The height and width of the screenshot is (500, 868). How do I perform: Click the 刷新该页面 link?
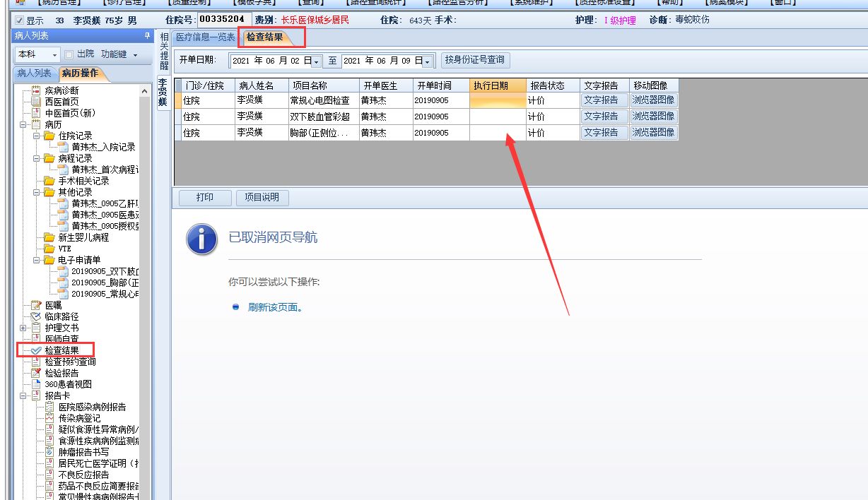click(x=276, y=308)
